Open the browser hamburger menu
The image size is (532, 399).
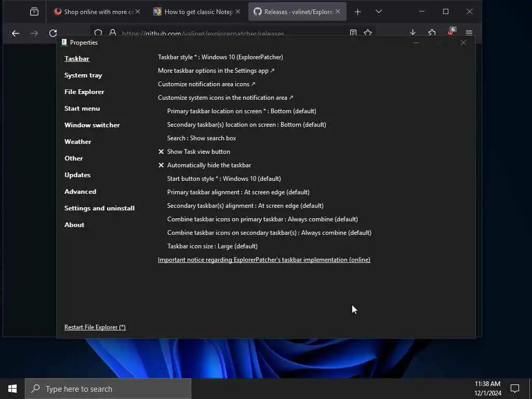[469, 33]
